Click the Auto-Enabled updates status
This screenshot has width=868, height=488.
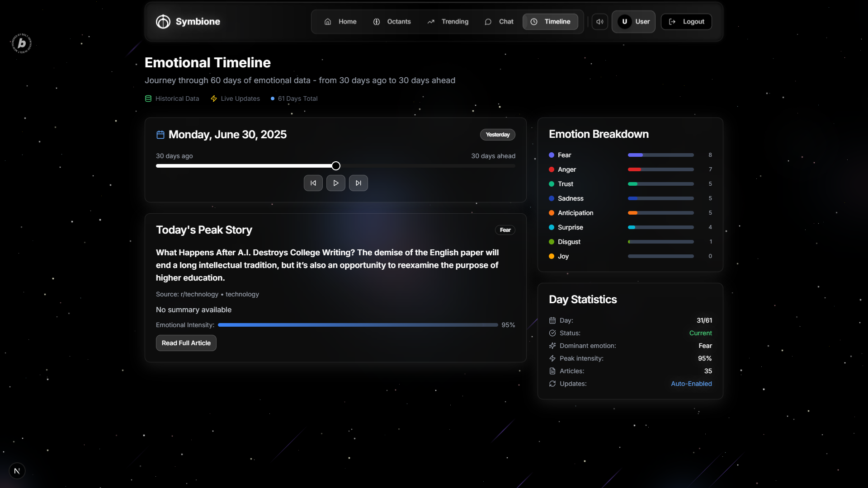tap(691, 384)
